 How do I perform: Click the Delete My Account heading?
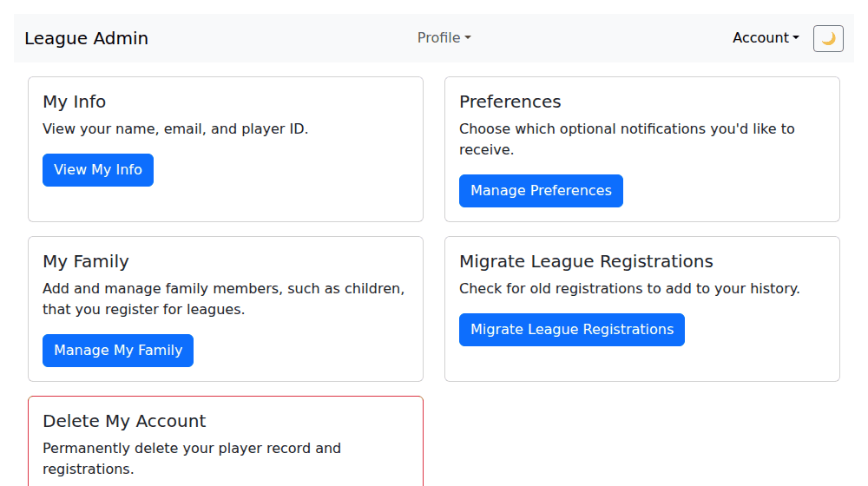click(124, 421)
